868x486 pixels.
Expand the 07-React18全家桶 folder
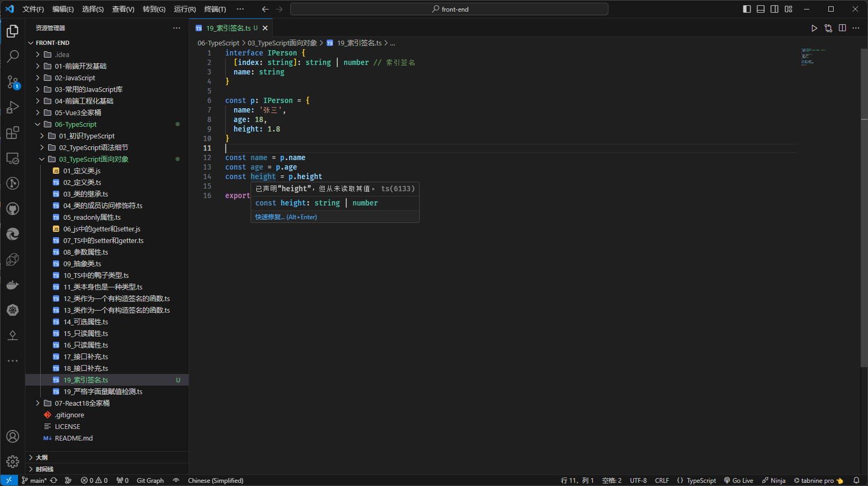(82, 403)
